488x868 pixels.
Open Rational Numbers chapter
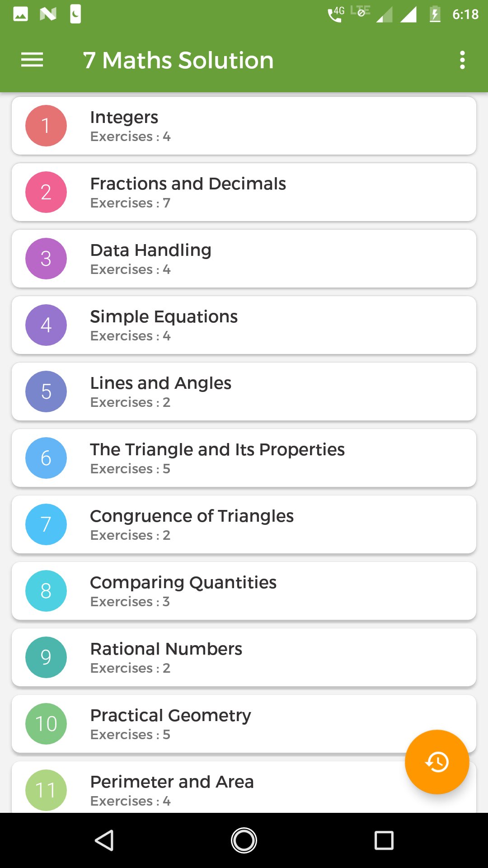tap(244, 657)
